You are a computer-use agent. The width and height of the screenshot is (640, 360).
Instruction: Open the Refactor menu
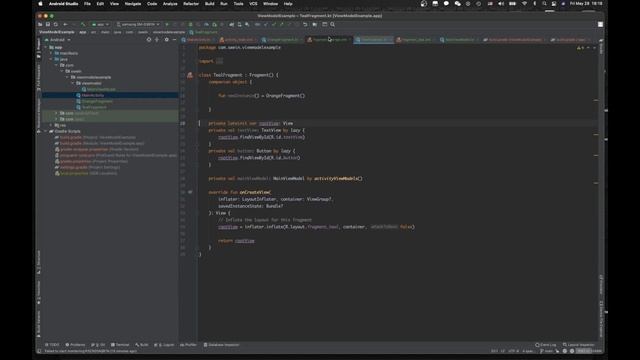click(191, 4)
